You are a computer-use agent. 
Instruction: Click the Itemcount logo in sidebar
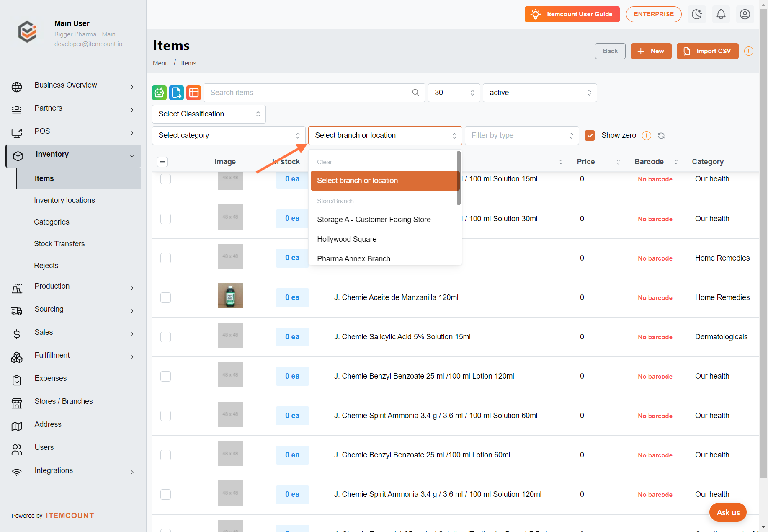(x=27, y=32)
